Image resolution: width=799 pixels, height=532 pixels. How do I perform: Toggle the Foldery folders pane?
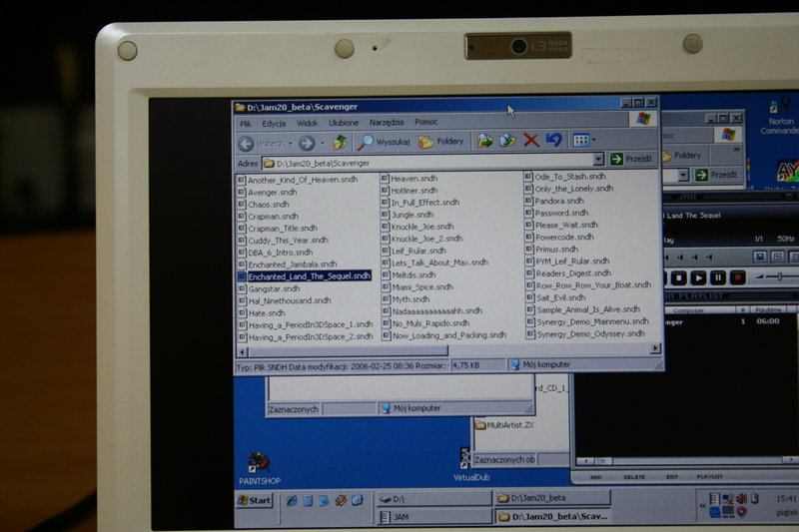point(440,142)
